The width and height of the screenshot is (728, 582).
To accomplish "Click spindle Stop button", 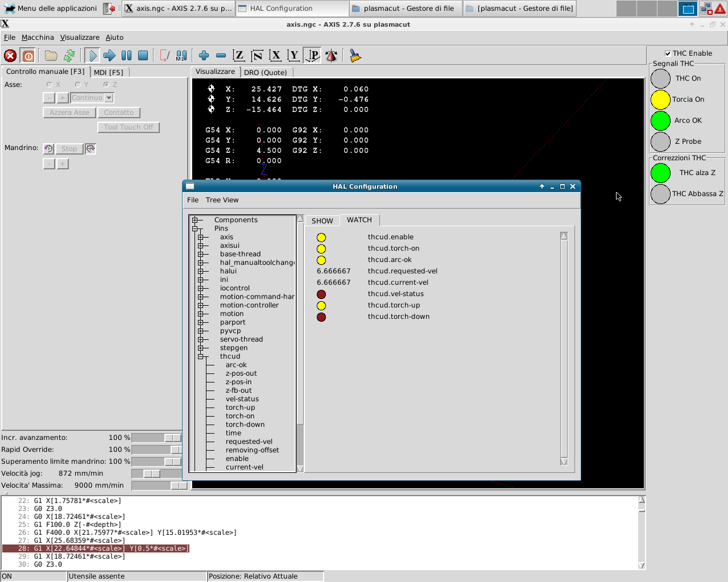I will tap(69, 149).
